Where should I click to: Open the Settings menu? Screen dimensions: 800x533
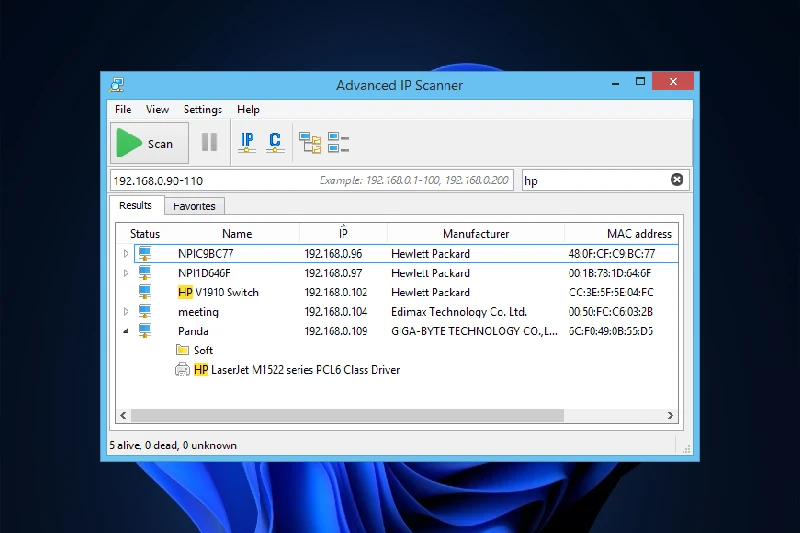(203, 109)
